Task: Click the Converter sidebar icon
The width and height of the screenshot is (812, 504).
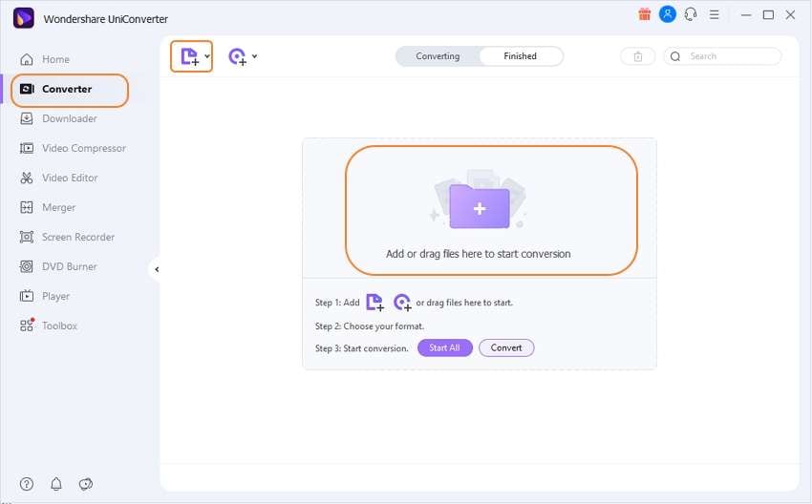Action: [x=27, y=89]
